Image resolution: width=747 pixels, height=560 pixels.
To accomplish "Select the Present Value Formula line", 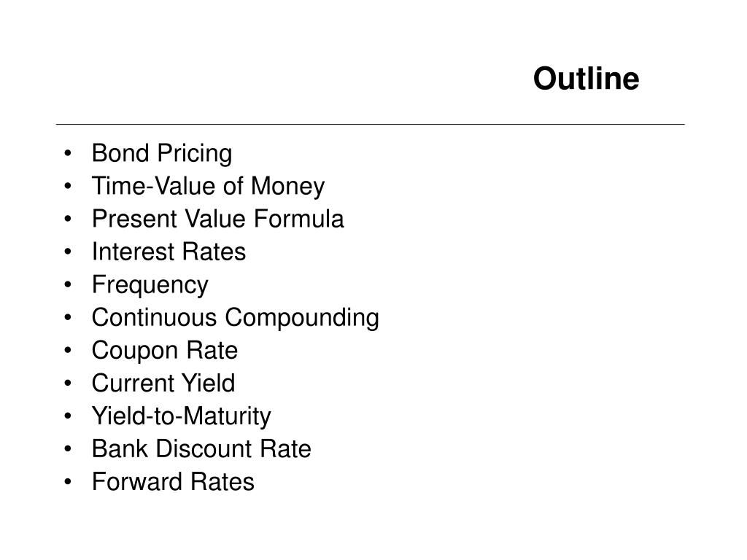I will tap(217, 219).
